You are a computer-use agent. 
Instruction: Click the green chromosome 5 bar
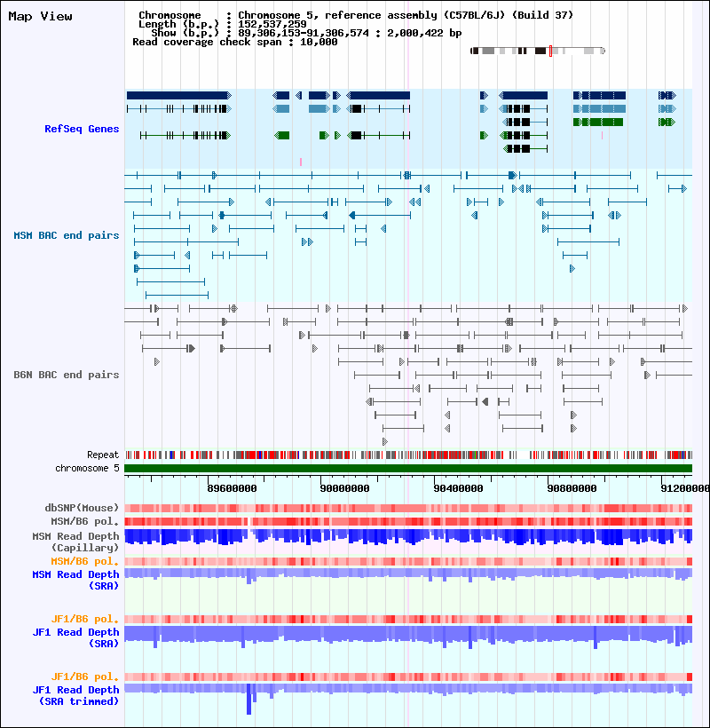tap(408, 468)
